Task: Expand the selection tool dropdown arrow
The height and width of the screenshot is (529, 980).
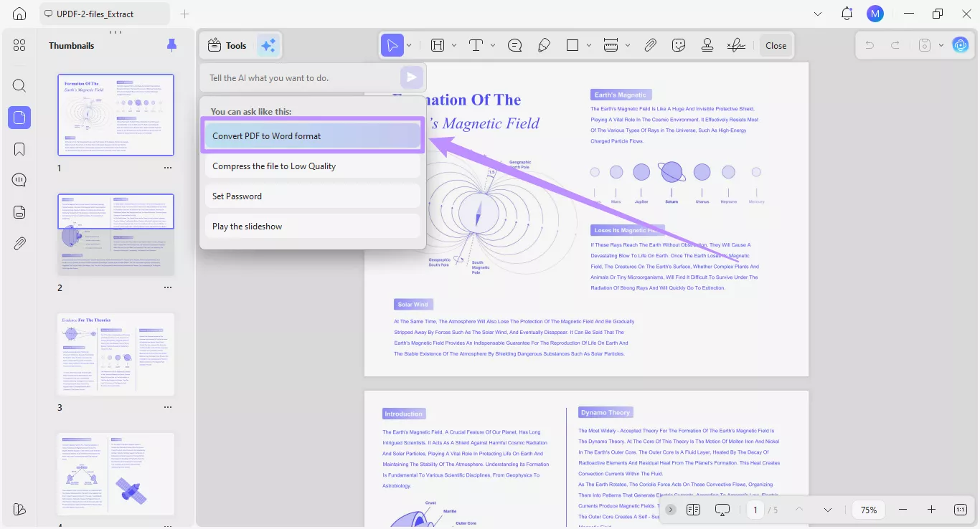Action: click(410, 44)
